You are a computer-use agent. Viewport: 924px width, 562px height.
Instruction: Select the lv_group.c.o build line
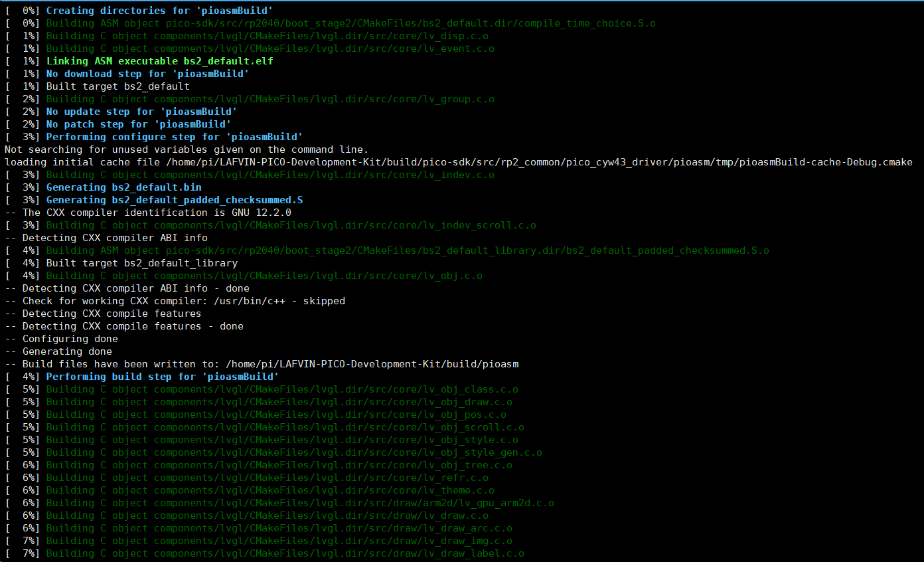(x=249, y=99)
